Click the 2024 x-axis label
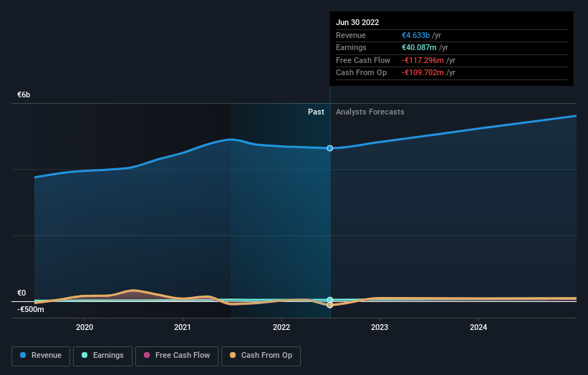The image size is (588, 375). [478, 328]
